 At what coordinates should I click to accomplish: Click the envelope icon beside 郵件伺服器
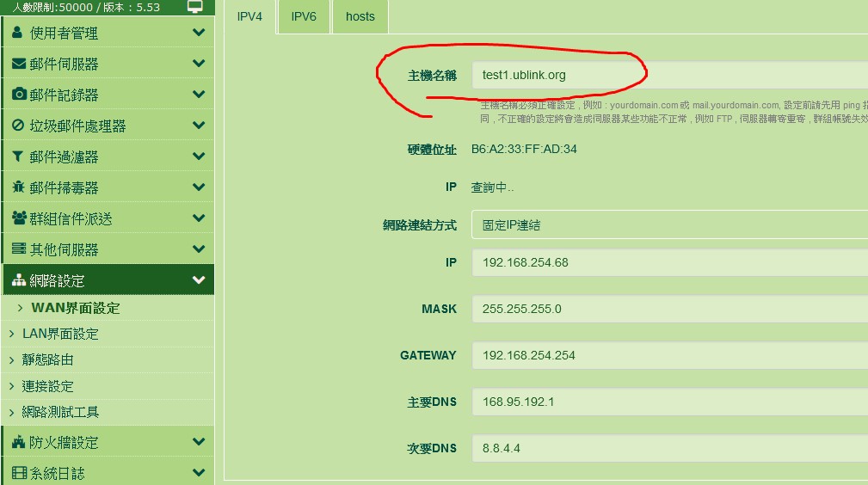[x=18, y=64]
